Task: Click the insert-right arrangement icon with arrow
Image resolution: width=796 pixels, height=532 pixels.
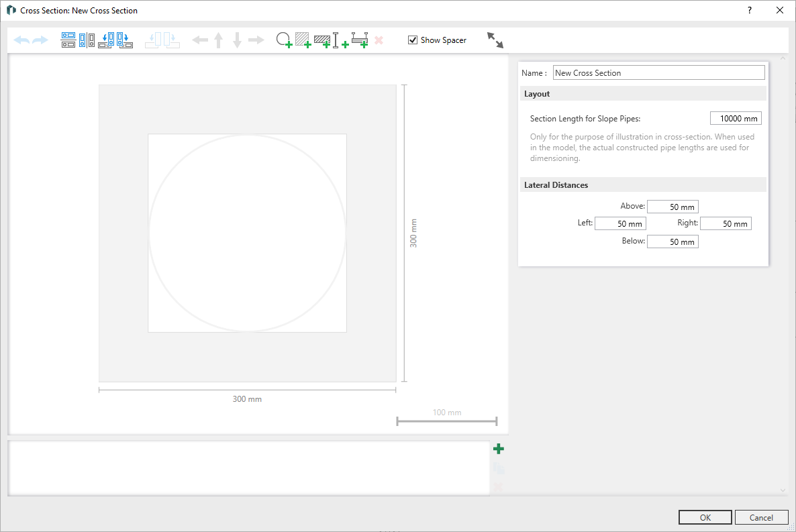Action: [125, 40]
